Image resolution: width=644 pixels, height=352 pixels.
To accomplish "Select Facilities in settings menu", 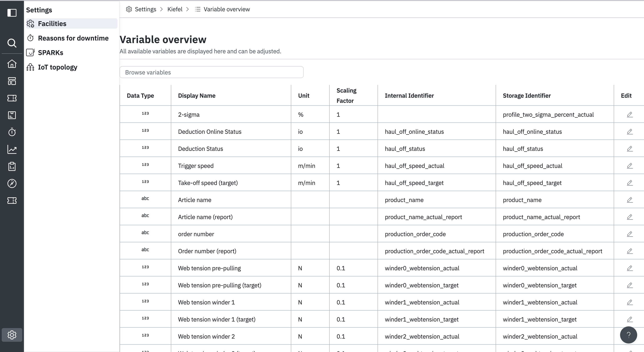I will click(x=52, y=24).
